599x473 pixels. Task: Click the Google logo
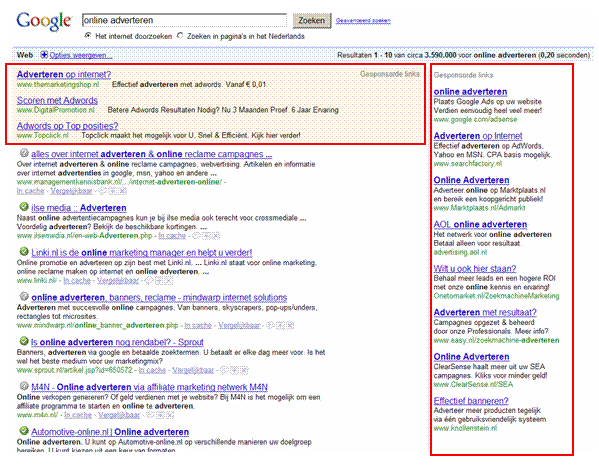(x=44, y=21)
